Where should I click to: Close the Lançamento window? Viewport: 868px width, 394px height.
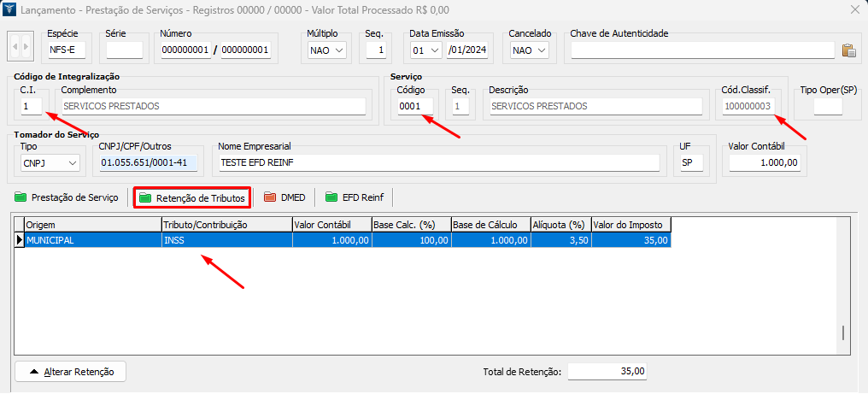coord(854,9)
